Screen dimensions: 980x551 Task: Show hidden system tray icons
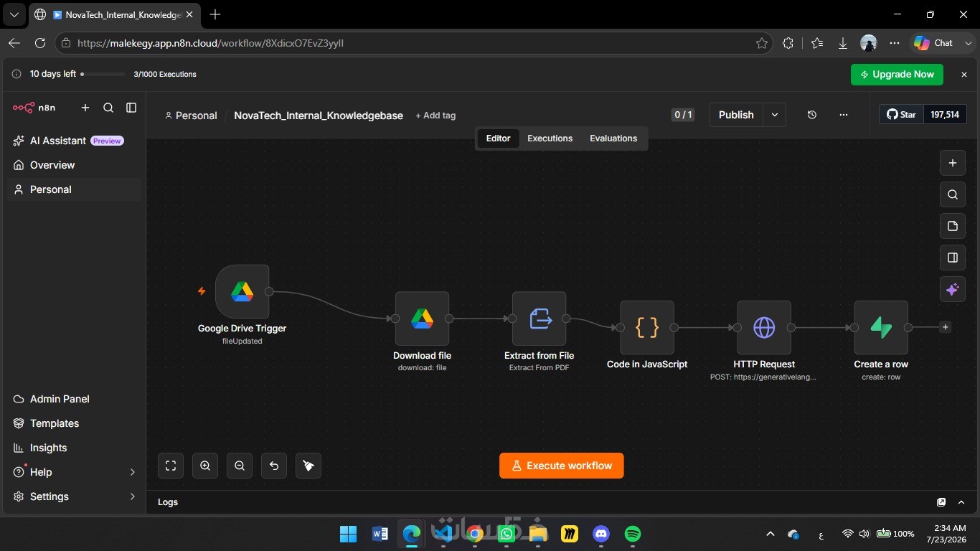771,534
